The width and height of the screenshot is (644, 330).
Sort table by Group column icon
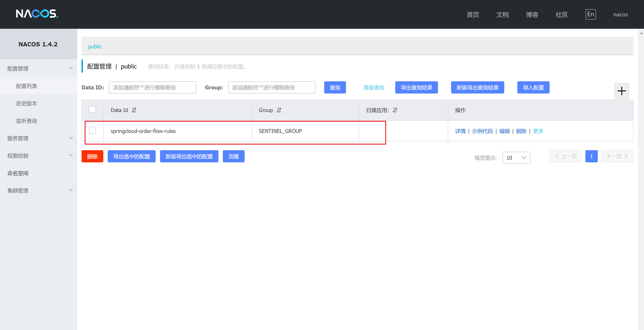coord(279,110)
